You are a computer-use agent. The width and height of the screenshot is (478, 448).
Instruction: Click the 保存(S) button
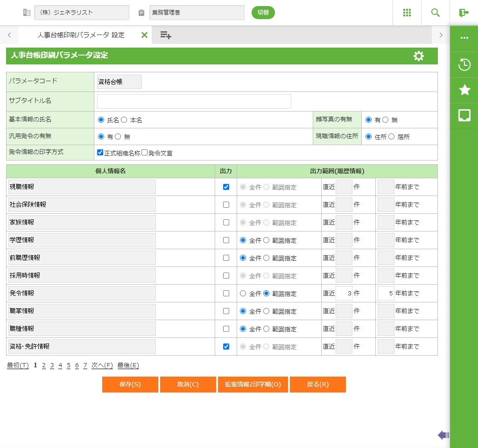coord(130,385)
